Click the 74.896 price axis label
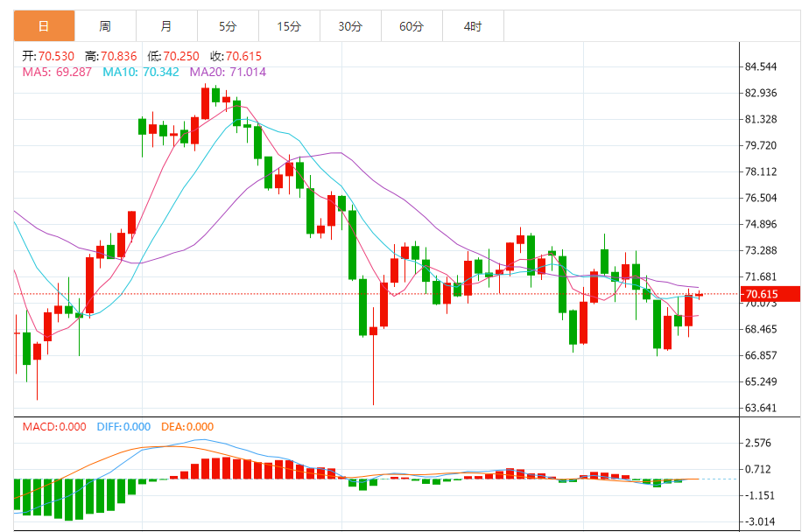This screenshot has width=809, height=532. pos(761,224)
